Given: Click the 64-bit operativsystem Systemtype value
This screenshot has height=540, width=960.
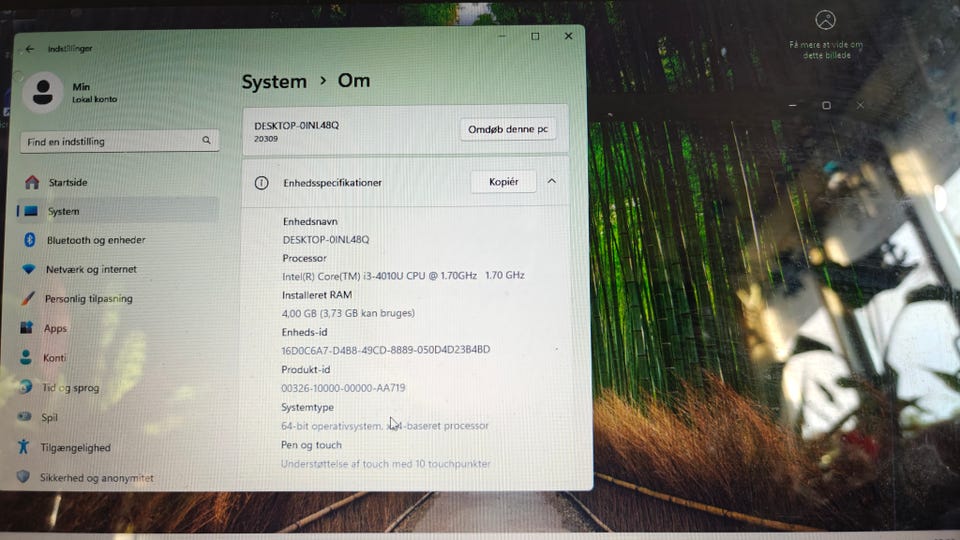Looking at the screenshot, I should tap(384, 426).
